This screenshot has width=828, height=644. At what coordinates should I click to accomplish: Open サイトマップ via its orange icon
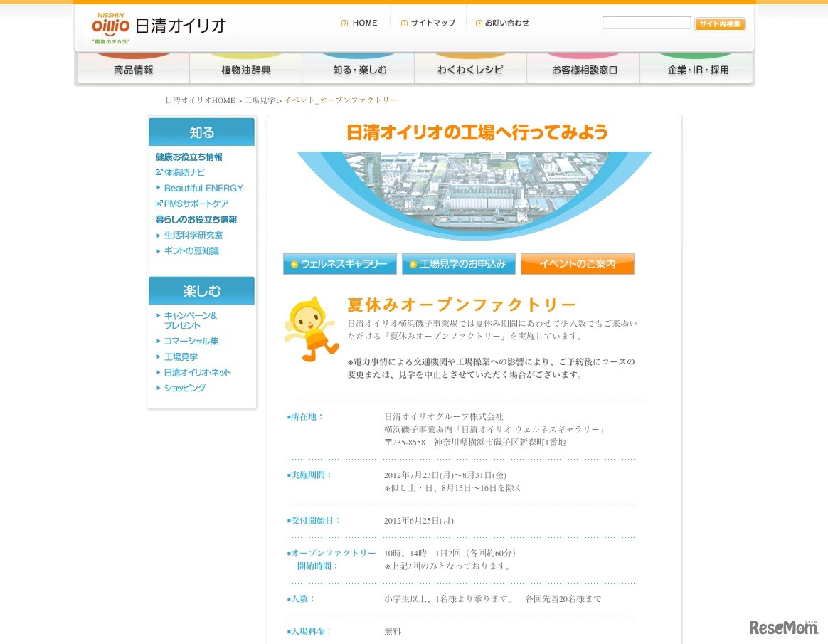tap(403, 22)
